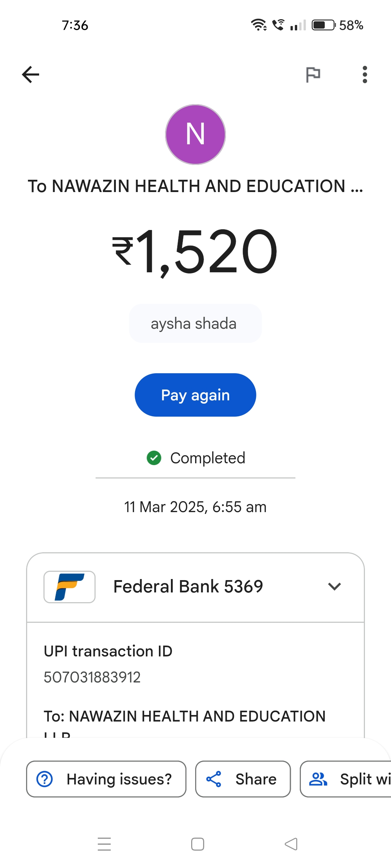391x868 pixels.
Task: Open the three-dot overflow menu
Action: point(365,75)
